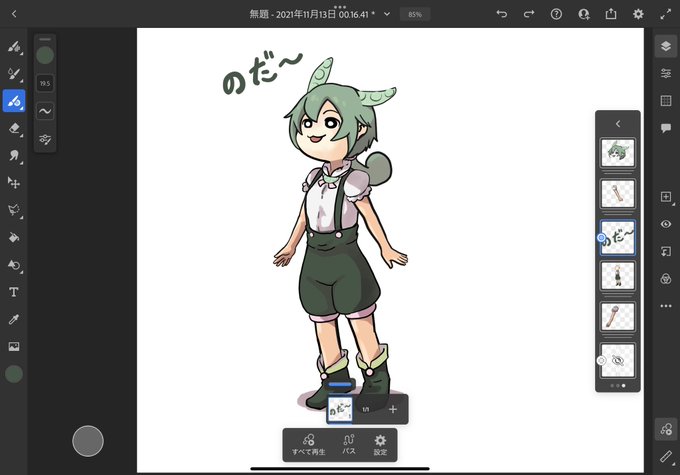The width and height of the screenshot is (680, 475).
Task: Open the layer mask circles icon
Action: tap(666, 278)
